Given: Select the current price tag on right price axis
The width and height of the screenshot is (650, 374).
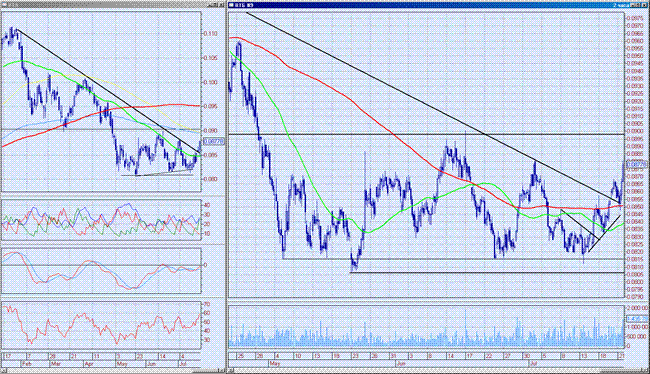Looking at the screenshot, I should click(636, 165).
